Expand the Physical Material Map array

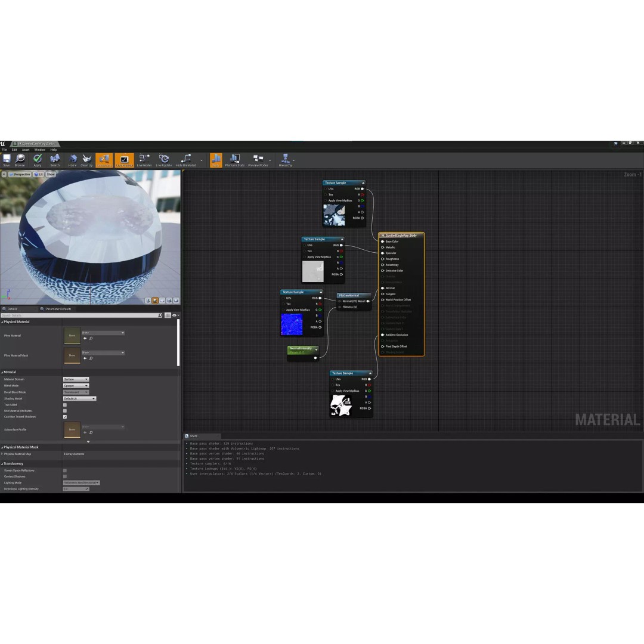pyautogui.click(x=2, y=454)
